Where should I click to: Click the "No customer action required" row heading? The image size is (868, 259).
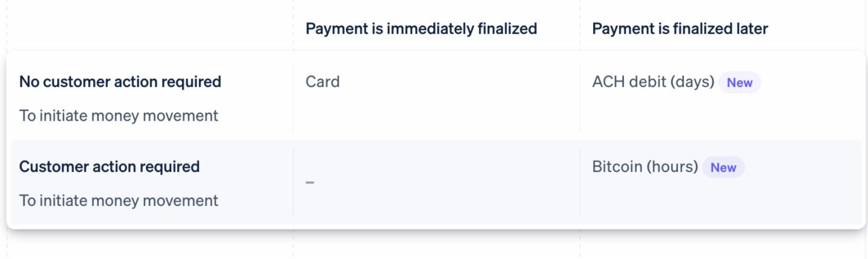tap(120, 82)
